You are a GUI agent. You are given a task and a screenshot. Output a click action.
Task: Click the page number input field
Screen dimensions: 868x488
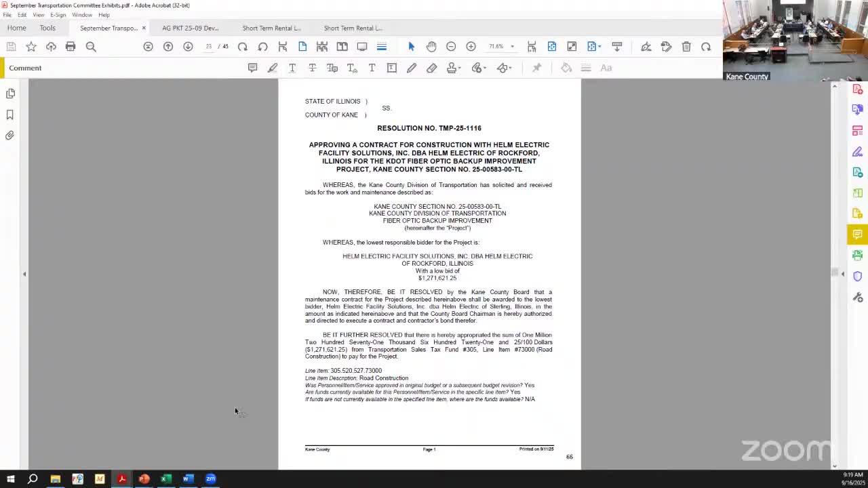click(x=209, y=47)
